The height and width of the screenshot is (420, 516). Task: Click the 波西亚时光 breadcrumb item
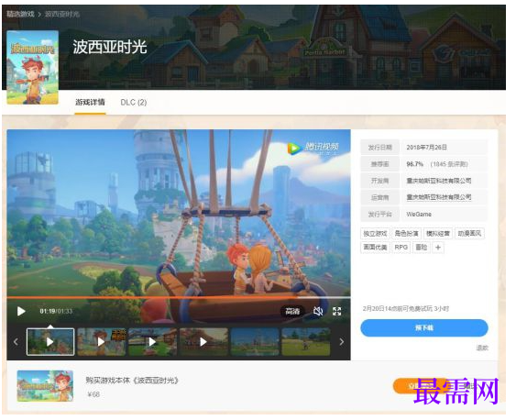point(62,14)
